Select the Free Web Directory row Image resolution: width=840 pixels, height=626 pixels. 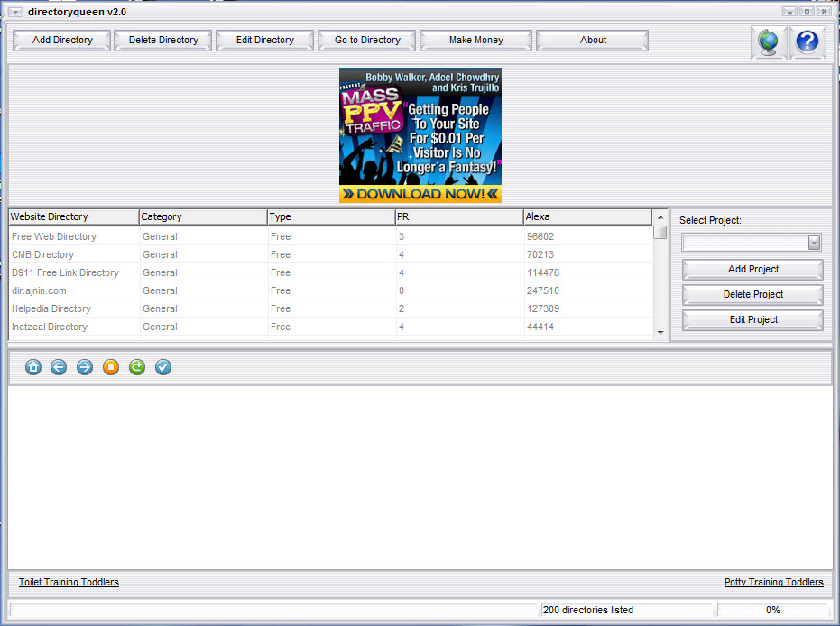330,236
